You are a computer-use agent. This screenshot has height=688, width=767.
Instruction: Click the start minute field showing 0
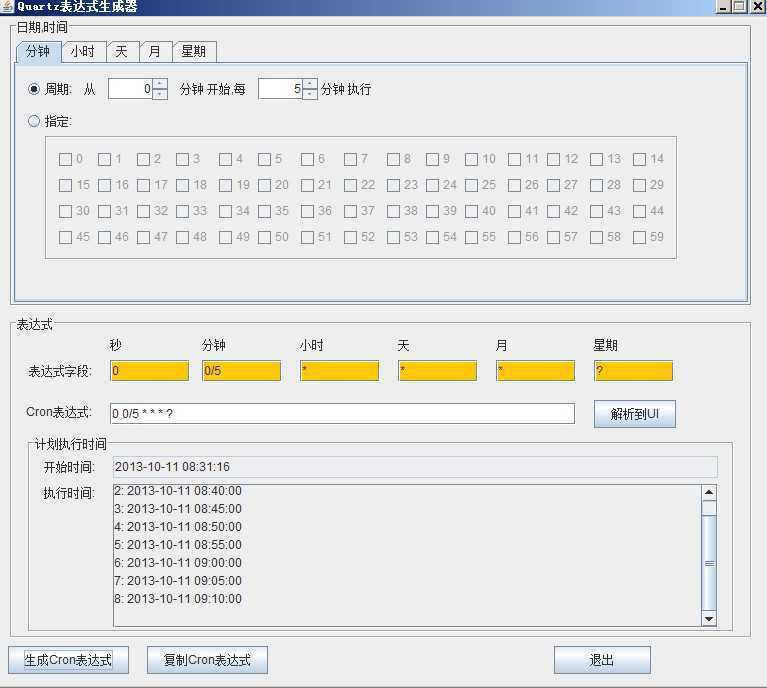(130, 89)
